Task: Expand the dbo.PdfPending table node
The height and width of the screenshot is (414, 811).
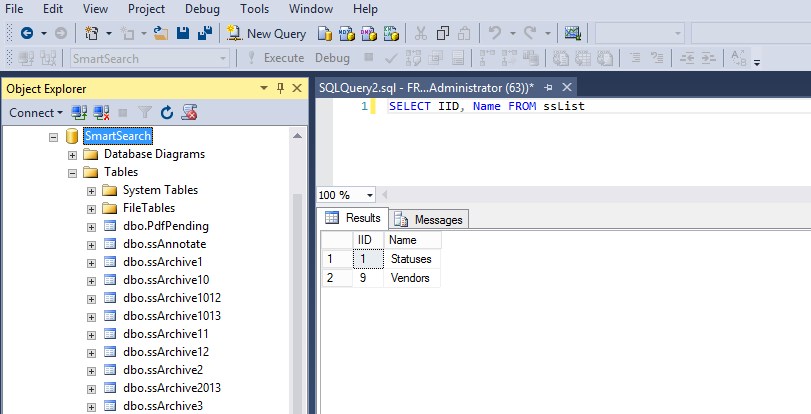Action: tap(92, 228)
